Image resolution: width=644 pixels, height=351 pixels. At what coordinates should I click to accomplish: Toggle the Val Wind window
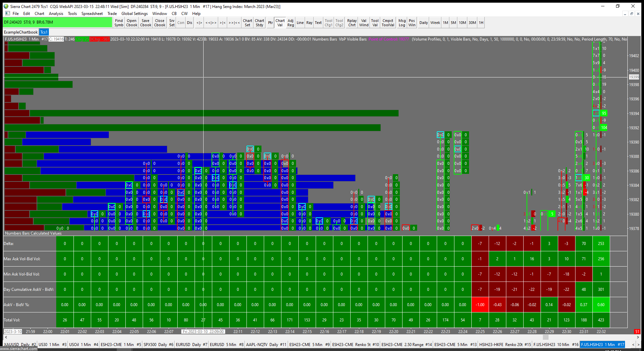(364, 23)
